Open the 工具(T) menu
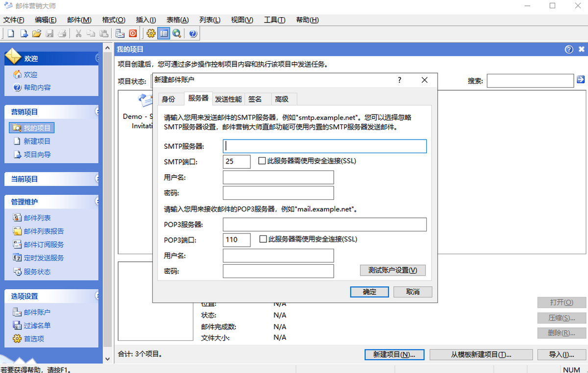The width and height of the screenshot is (588, 373). (x=274, y=20)
